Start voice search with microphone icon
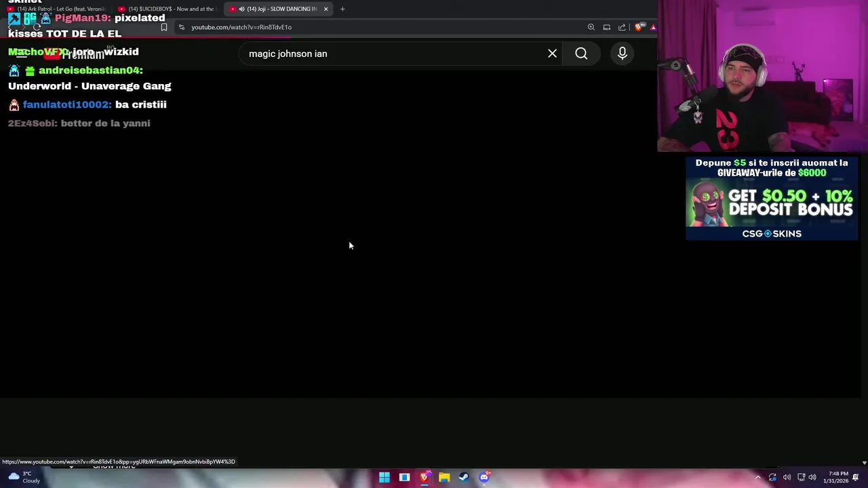 coord(623,54)
